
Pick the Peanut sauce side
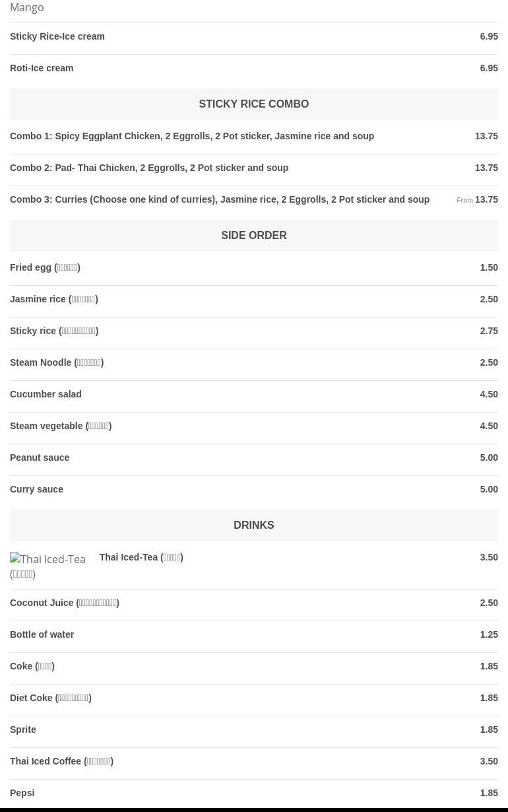(40, 457)
